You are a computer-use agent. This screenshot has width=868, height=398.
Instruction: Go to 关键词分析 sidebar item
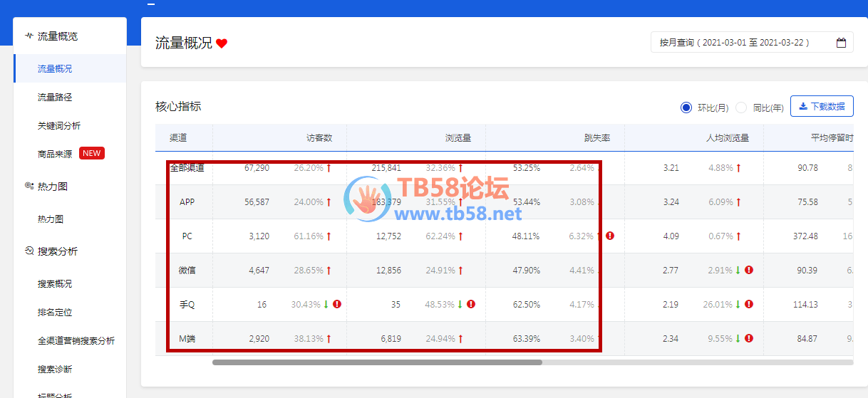click(x=59, y=125)
